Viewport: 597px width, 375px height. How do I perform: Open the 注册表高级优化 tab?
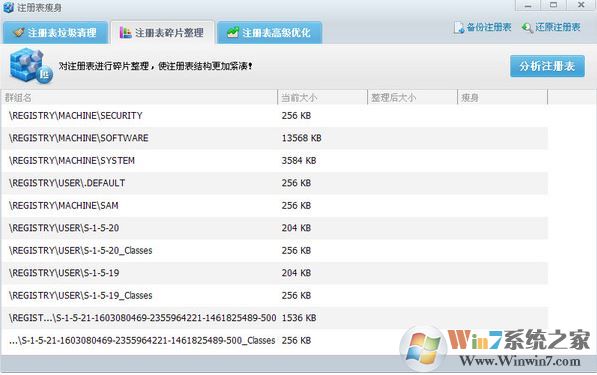[270, 32]
